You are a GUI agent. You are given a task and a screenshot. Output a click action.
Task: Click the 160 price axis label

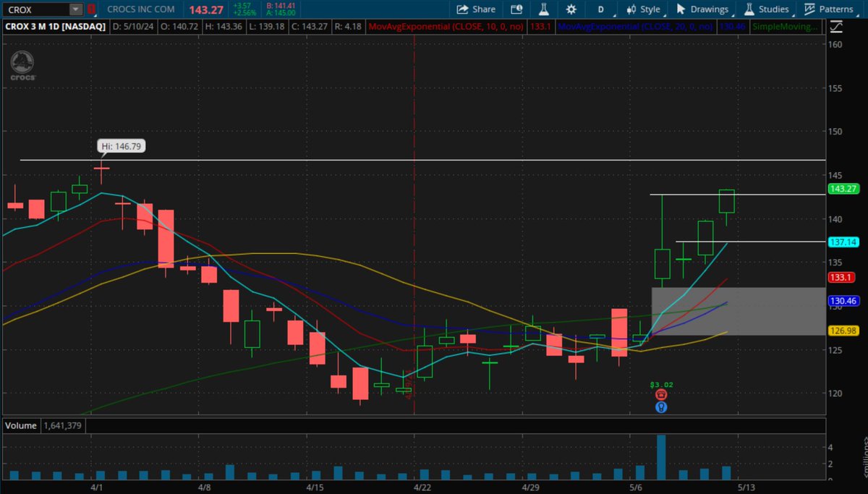click(835, 44)
